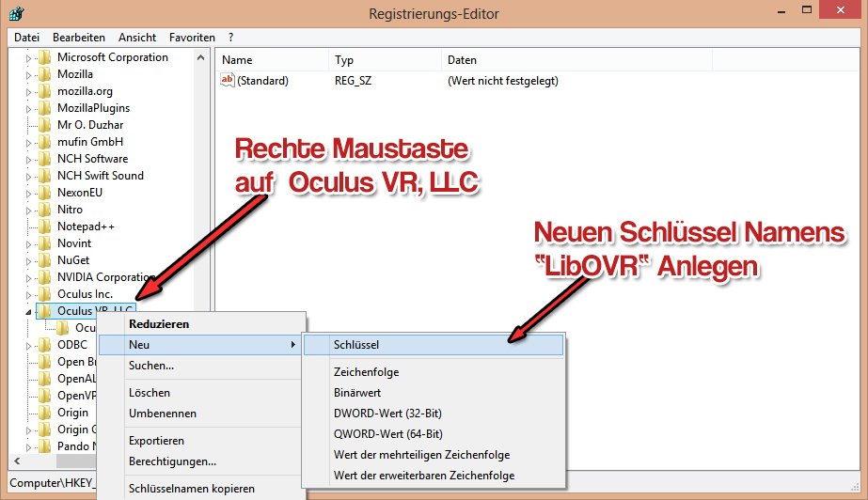This screenshot has width=868, height=500.
Task: Click the NexonEU folder icon
Action: [45, 193]
